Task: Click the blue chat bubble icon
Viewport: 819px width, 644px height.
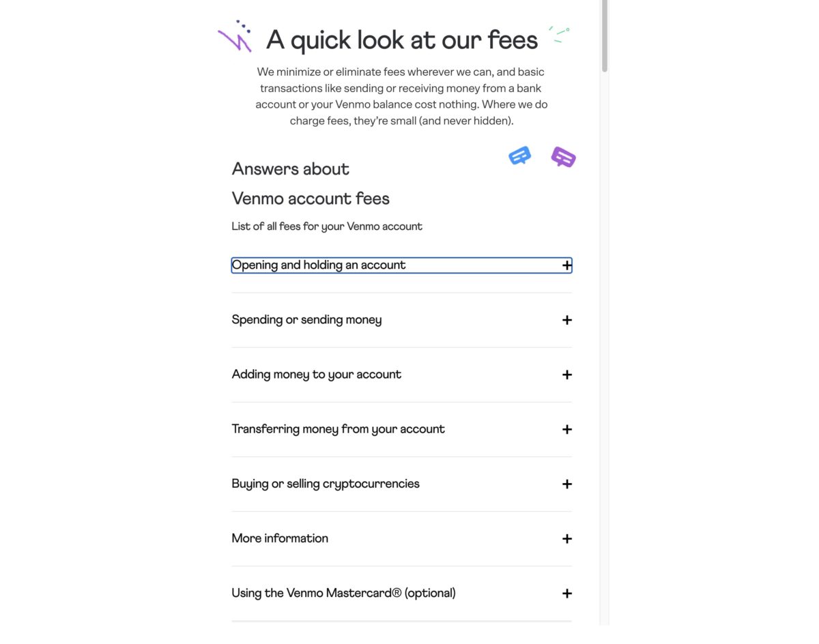Action: (x=520, y=156)
